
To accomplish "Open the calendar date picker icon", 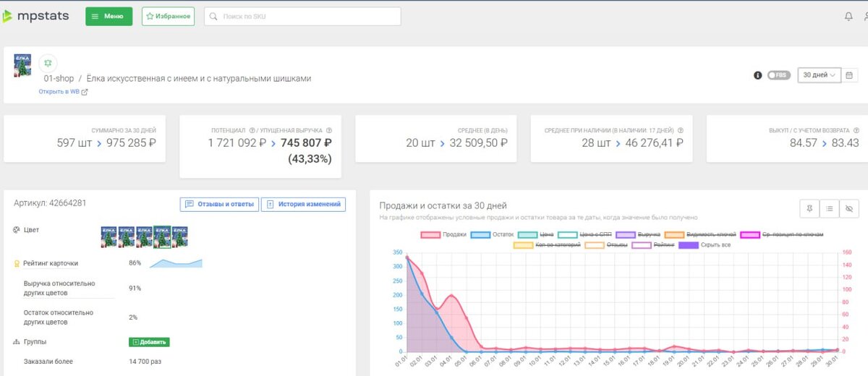I will tap(849, 75).
